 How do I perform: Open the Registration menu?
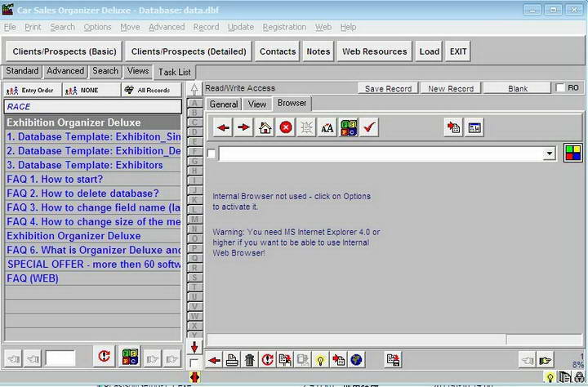(x=284, y=27)
